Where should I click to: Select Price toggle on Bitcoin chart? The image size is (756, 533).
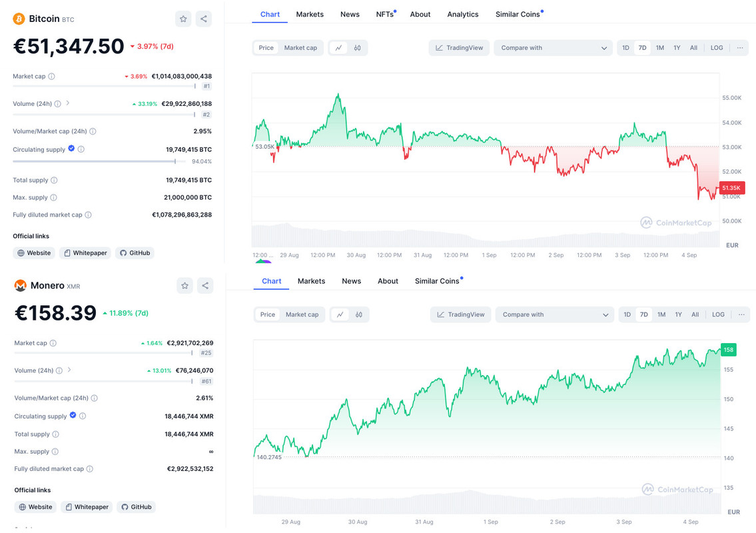[x=266, y=48]
